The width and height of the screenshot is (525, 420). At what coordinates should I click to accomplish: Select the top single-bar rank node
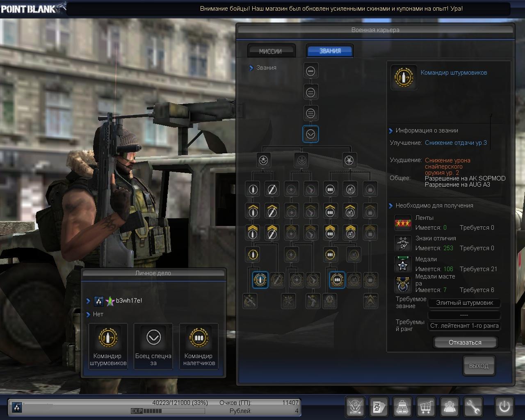coord(310,71)
